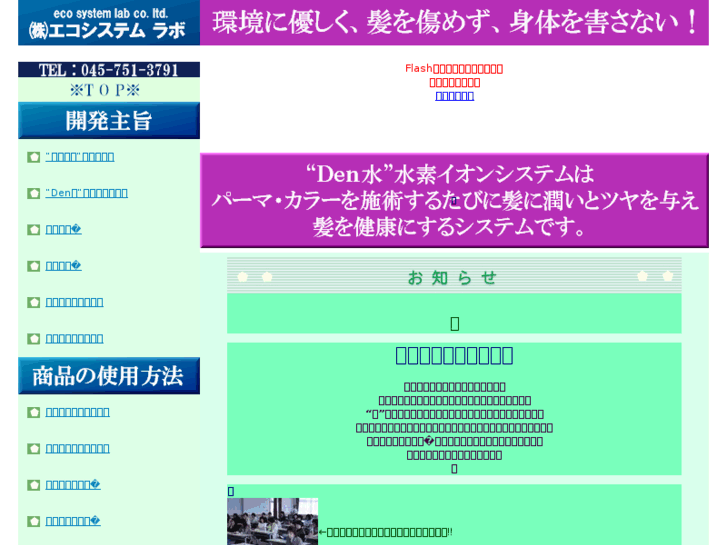
Task: Click the arrow caption ending with !! beside photo
Action: [386, 532]
